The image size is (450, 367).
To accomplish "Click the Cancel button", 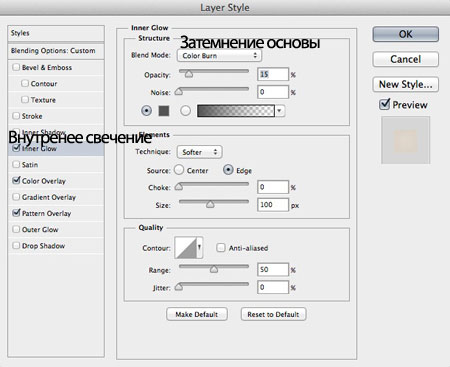I will [405, 59].
